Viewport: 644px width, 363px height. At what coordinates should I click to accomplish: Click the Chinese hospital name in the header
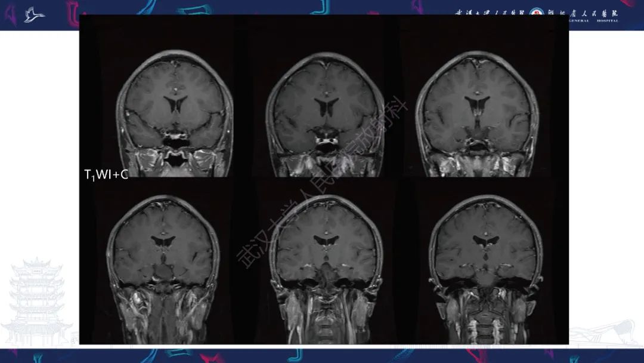pos(583,13)
